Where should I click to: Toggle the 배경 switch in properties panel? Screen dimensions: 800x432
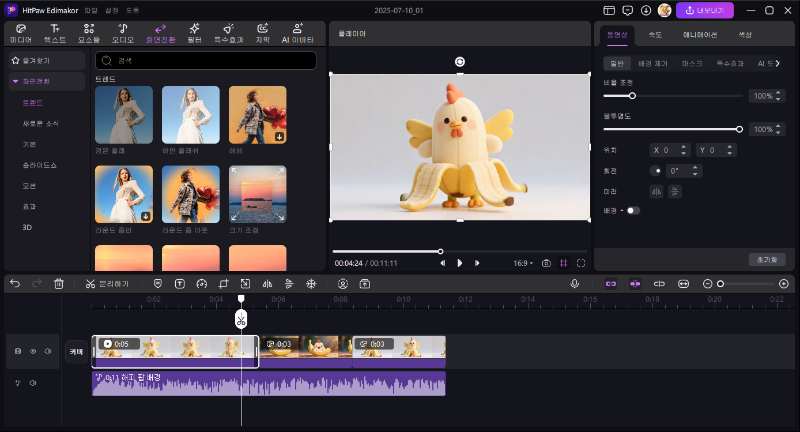pyautogui.click(x=632, y=210)
